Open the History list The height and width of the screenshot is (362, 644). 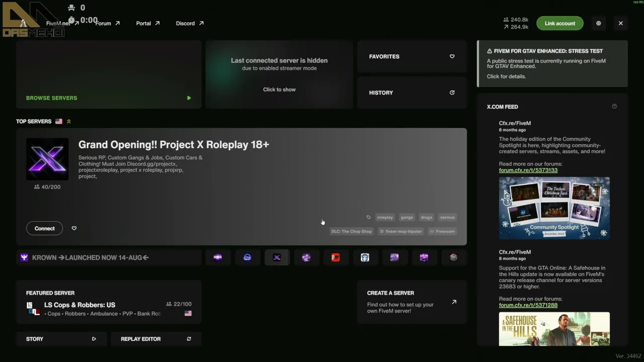[x=412, y=93]
